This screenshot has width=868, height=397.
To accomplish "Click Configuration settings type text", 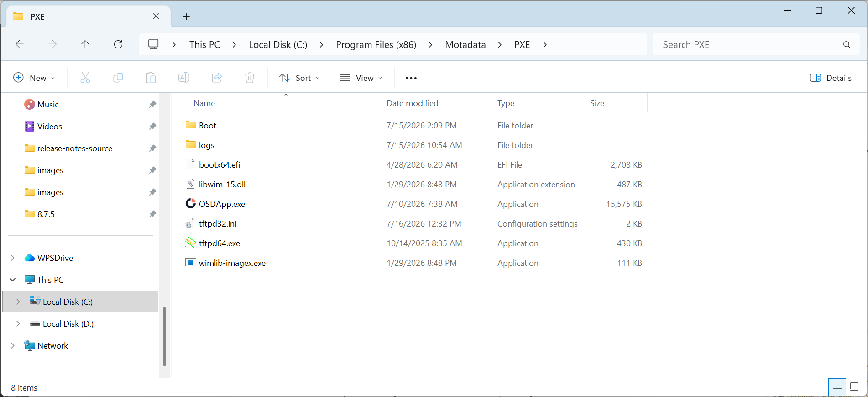I will [x=537, y=223].
